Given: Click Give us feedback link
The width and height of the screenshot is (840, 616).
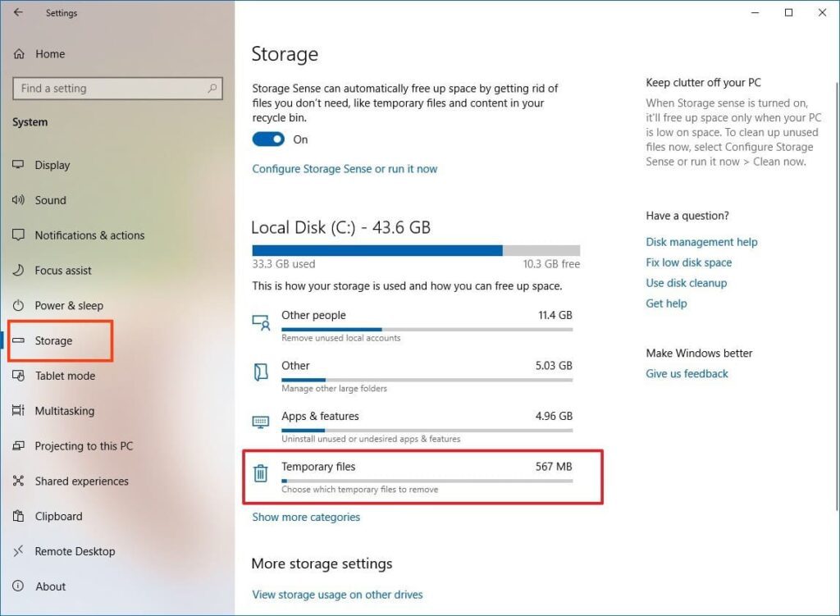Looking at the screenshot, I should point(687,373).
